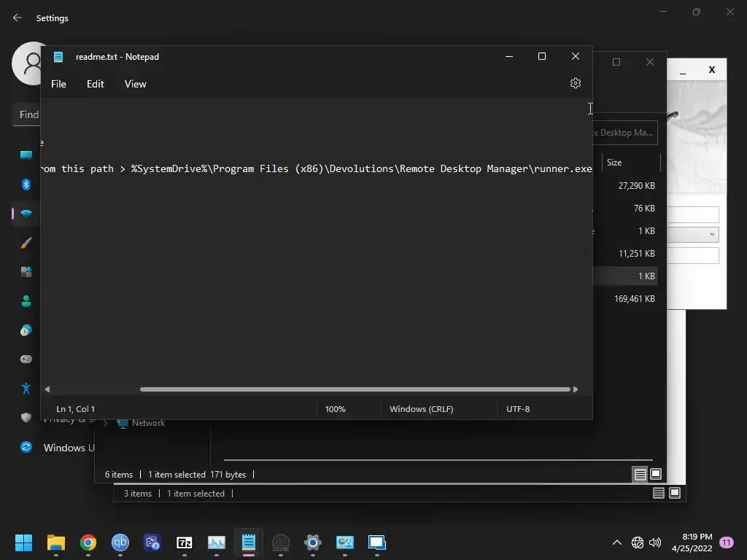747x560 pixels.
Task: Open network globe icon in system tray
Action: 637,542
